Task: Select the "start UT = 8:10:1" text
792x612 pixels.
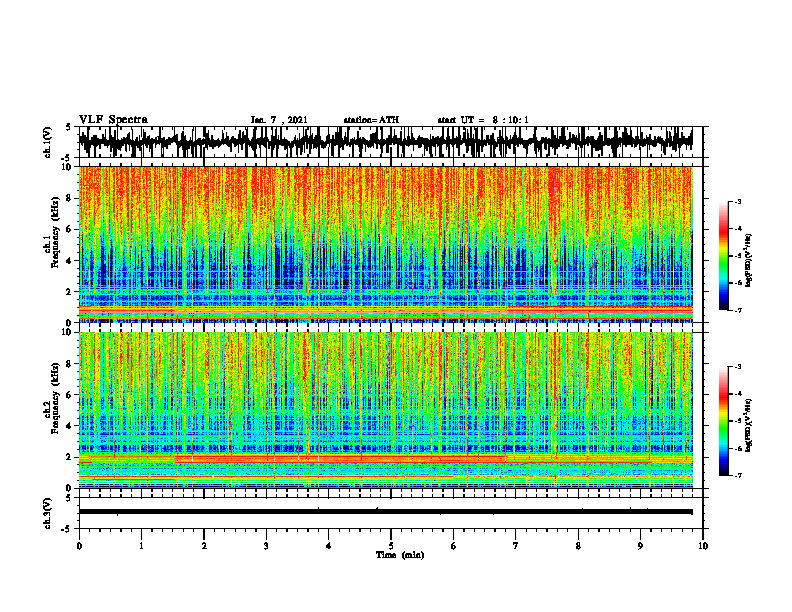Action: (483, 120)
